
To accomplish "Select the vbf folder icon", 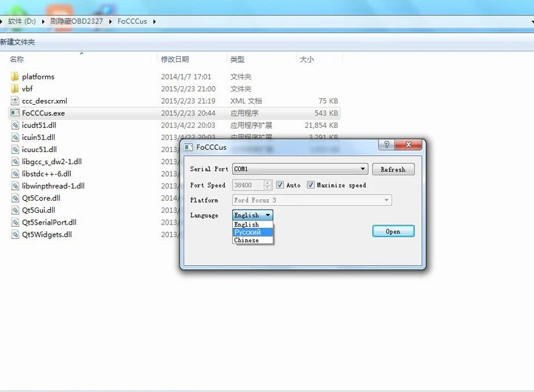I will (x=15, y=89).
